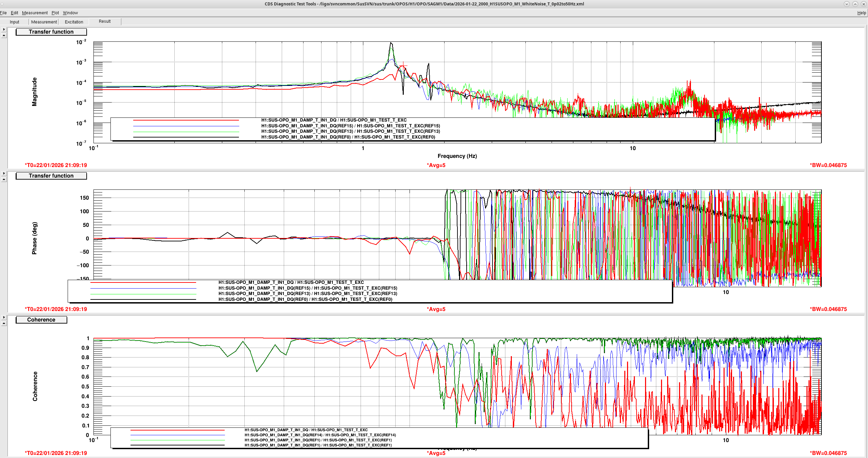Screen dimensions: 868x458
Task: Click up-arrow button beside magnitude plot
Action: [x=4, y=35]
